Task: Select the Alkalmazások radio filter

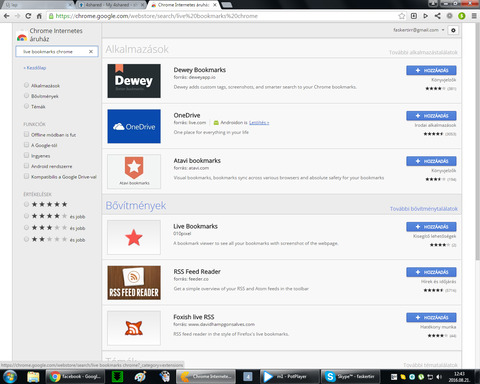Action: [26, 85]
